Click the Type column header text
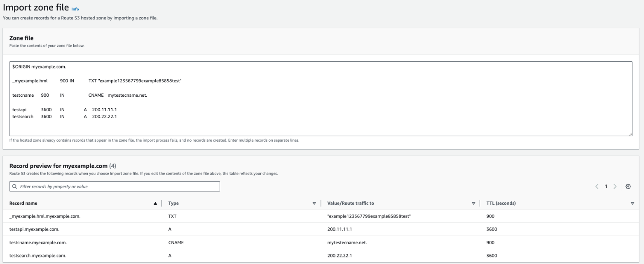Screen dimensions: 644x264 click(173, 203)
